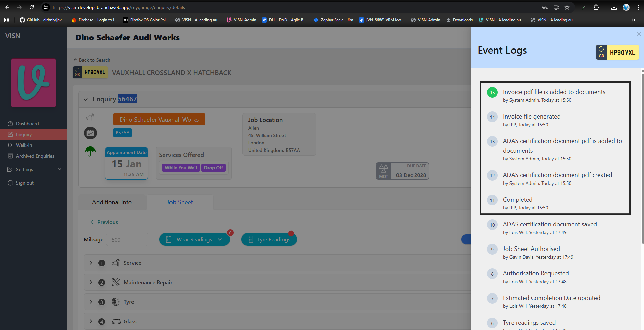Screen dimensions: 644x330
Task: Collapse the Enquiry 56467 section
Action: tap(86, 99)
